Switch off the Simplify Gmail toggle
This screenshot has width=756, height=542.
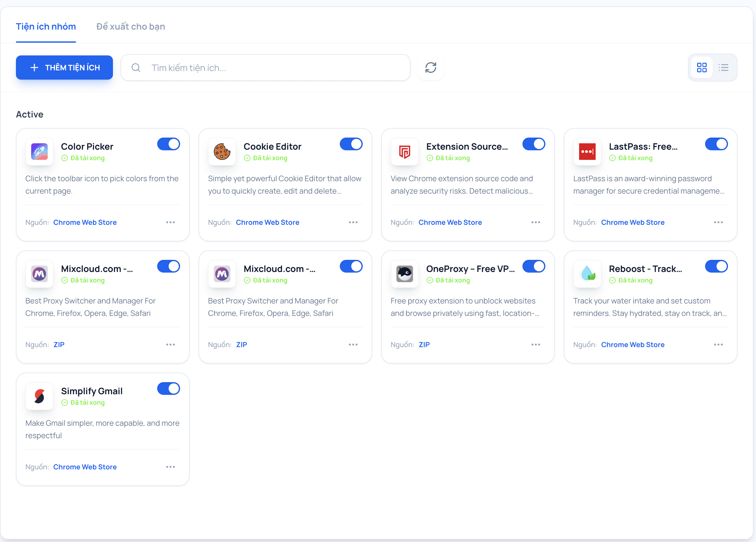coord(169,389)
